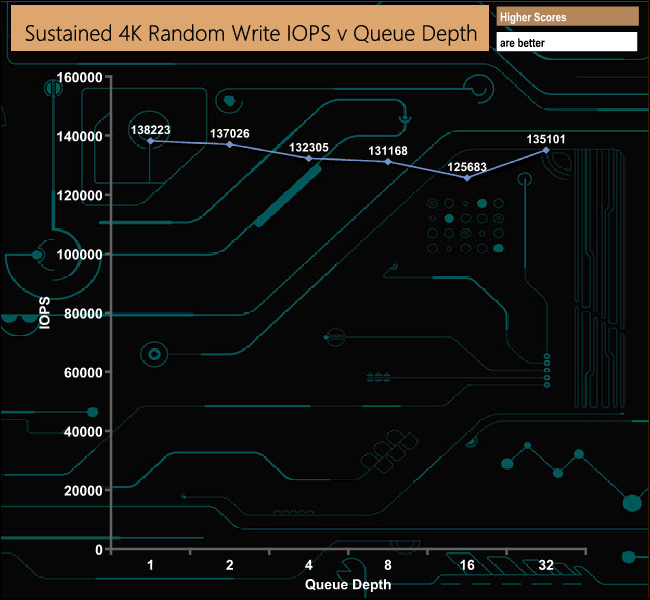Select data point labeled 137026
Screen dimensions: 650x600
coord(230,144)
